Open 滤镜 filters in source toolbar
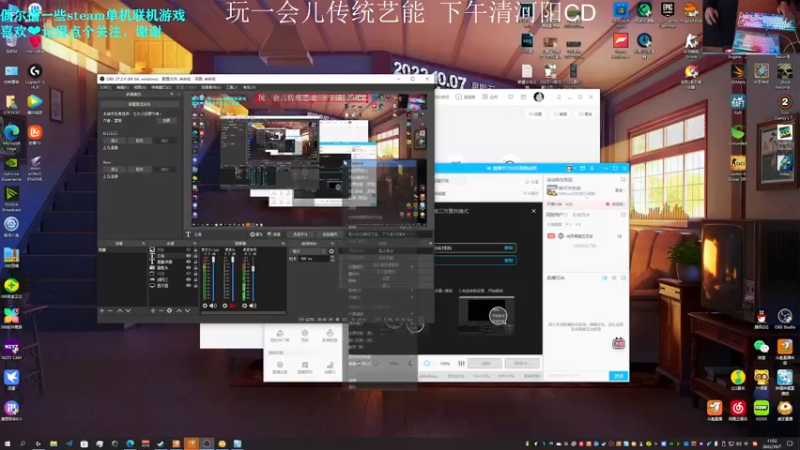 274,234
